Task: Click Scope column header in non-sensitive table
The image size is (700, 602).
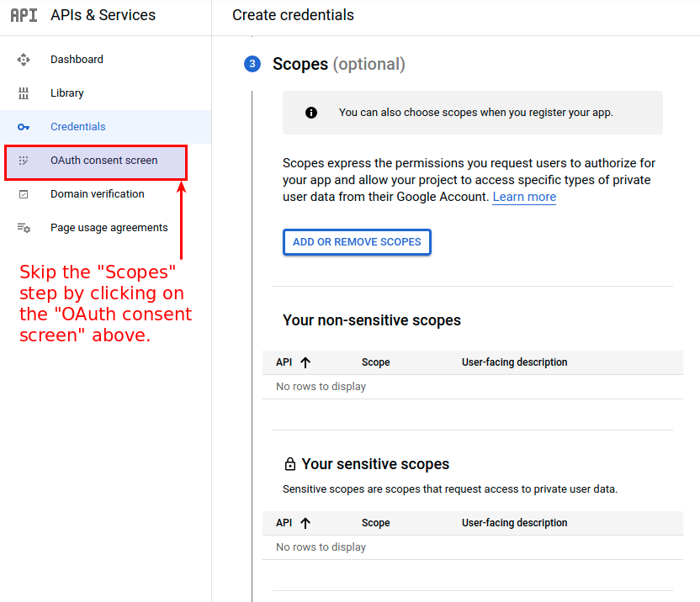Action: pos(375,362)
